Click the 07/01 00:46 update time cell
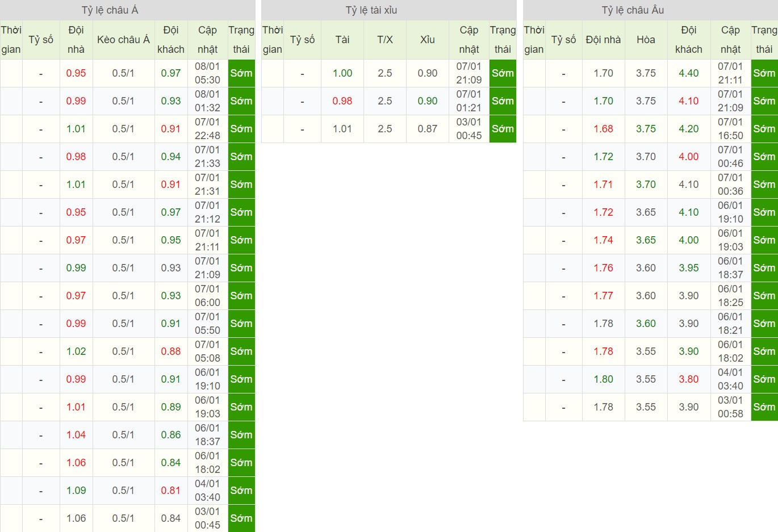 [x=730, y=157]
